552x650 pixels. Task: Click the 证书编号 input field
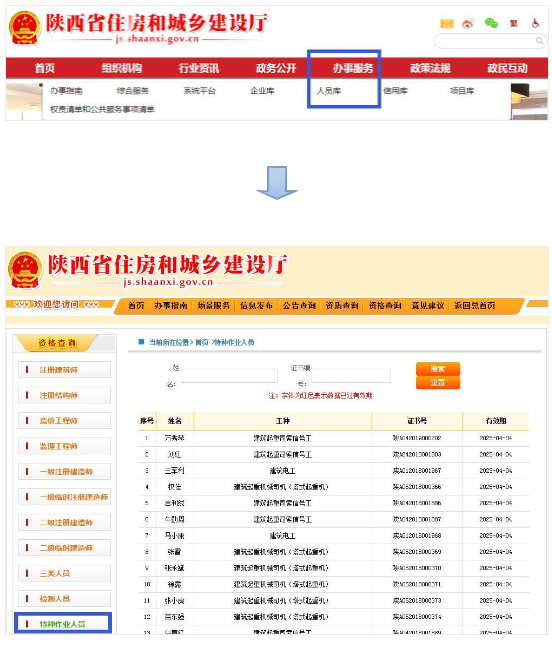click(x=351, y=376)
